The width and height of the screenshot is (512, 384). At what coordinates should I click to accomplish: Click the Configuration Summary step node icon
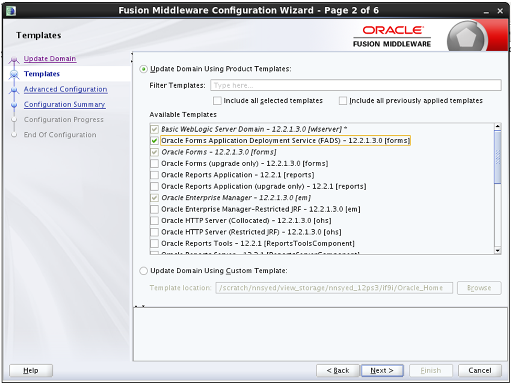point(14,105)
